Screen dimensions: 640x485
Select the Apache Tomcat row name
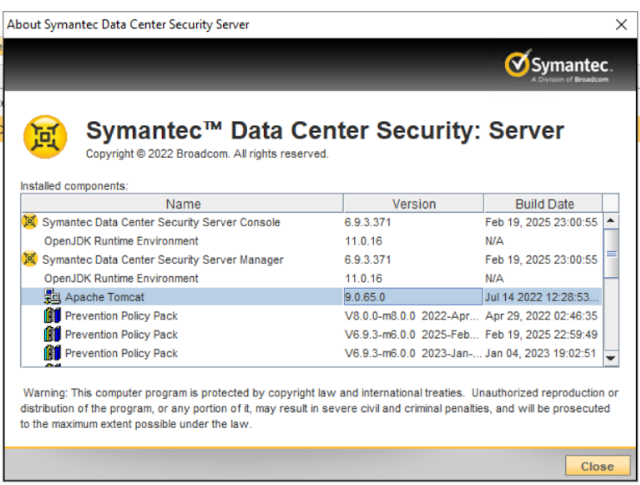tap(104, 297)
